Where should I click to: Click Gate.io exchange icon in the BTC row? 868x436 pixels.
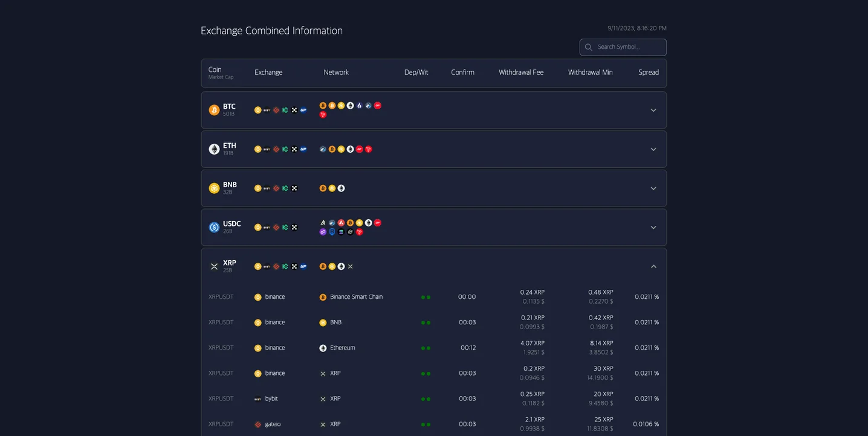click(276, 110)
